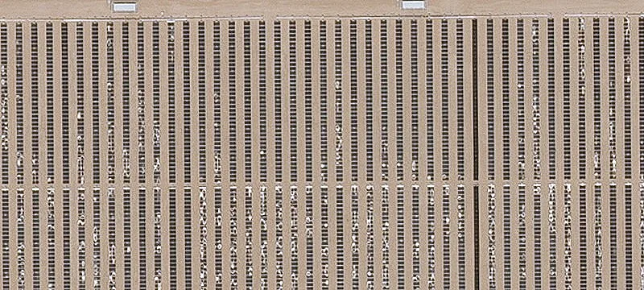644x290 pixels.
Task: Click the right white-roofed building at top
Action: point(413,5)
